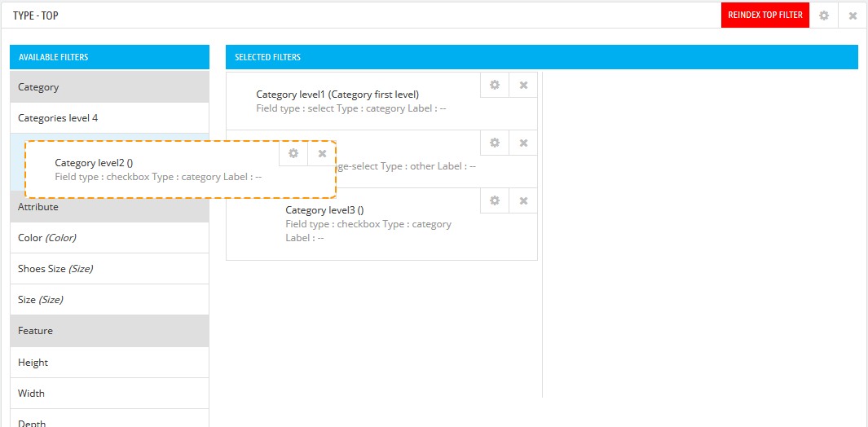The height and width of the screenshot is (427, 868).
Task: Remove the range-select type other filter
Action: click(x=523, y=143)
